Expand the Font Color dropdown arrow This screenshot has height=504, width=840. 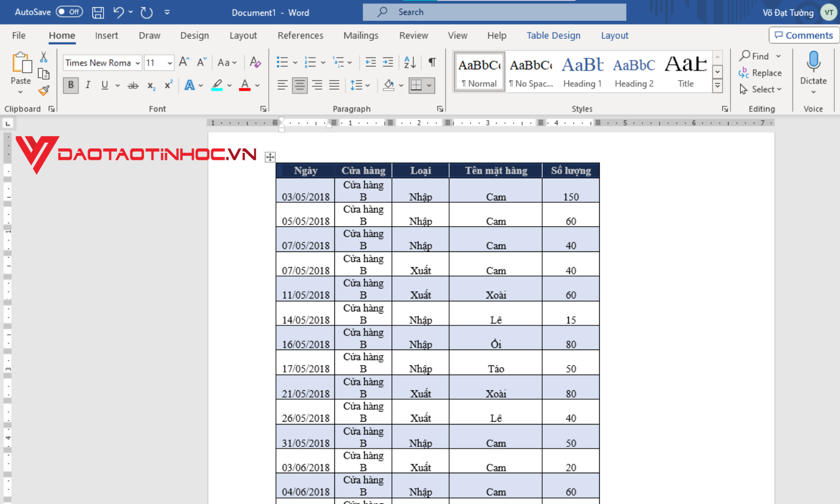click(256, 85)
